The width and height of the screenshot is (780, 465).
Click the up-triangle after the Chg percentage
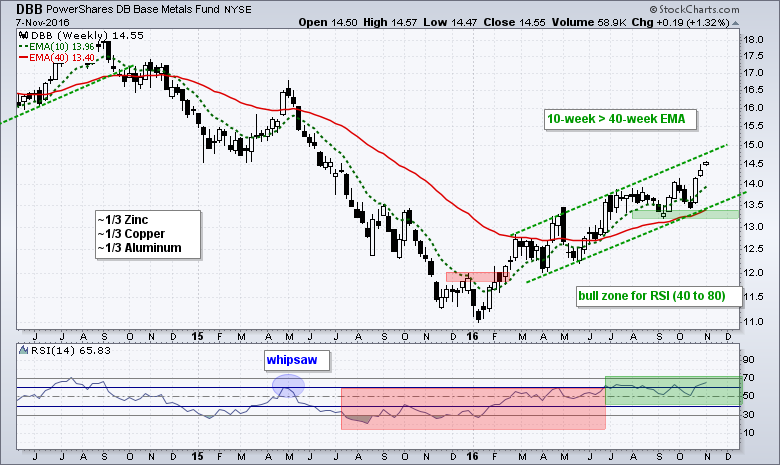(x=736, y=23)
